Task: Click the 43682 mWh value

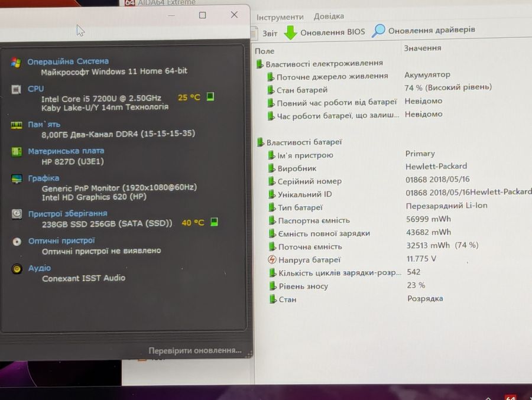Action: pyautogui.click(x=429, y=232)
